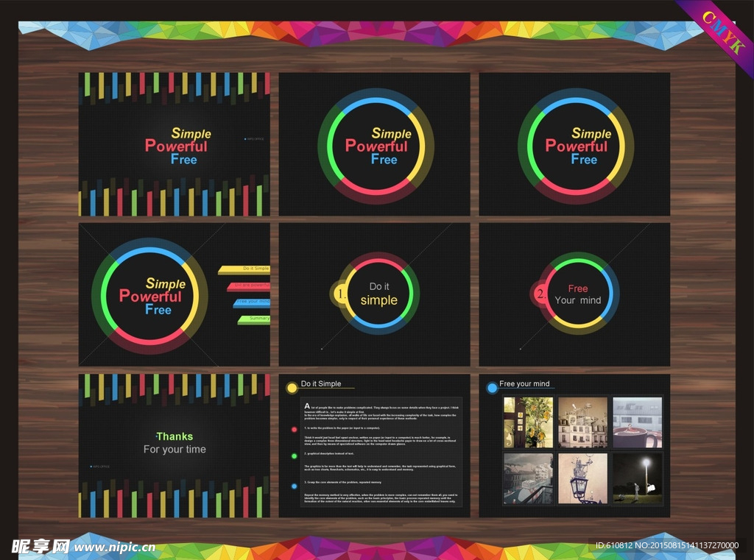Click the green 'Thanks' text

pos(175,436)
